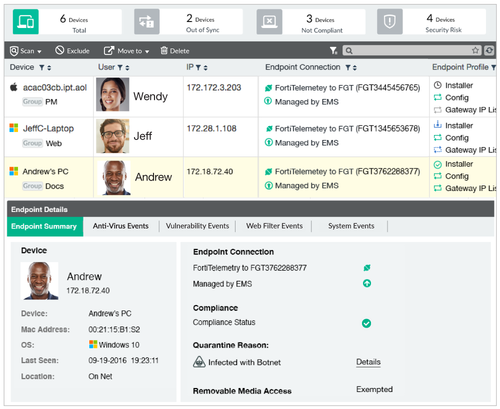Filter the Endpoint Profile column
This screenshot has width=500, height=409.
[x=493, y=68]
